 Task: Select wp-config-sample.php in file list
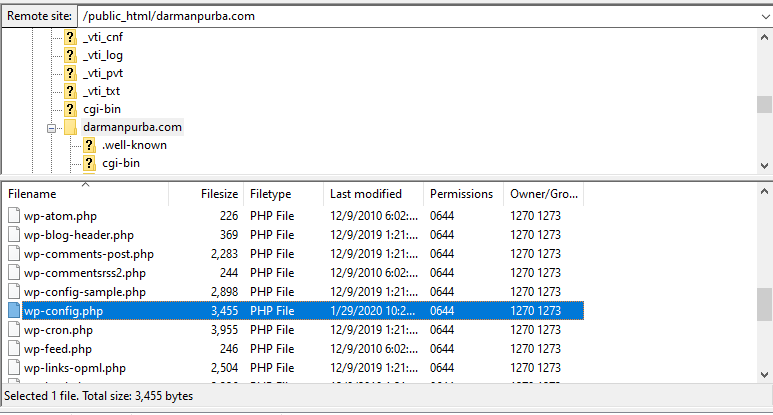[85, 292]
